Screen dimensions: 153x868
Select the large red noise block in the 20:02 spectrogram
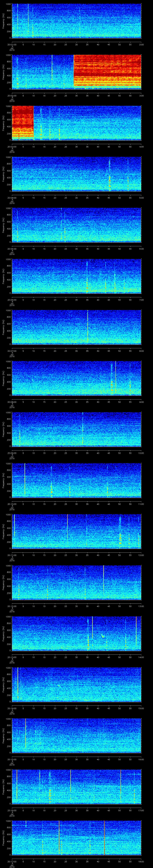coord(108,71)
